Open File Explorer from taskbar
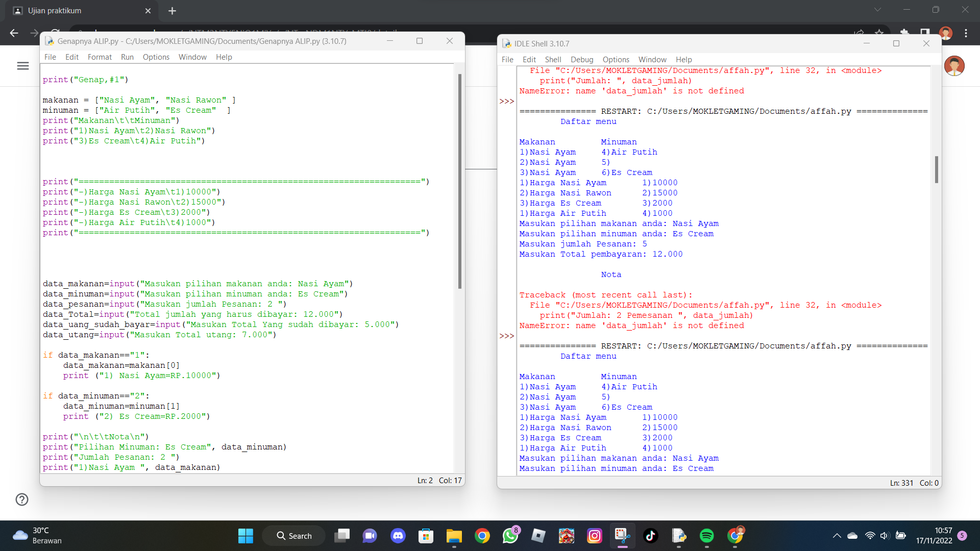Viewport: 980px width, 551px height. [x=454, y=536]
